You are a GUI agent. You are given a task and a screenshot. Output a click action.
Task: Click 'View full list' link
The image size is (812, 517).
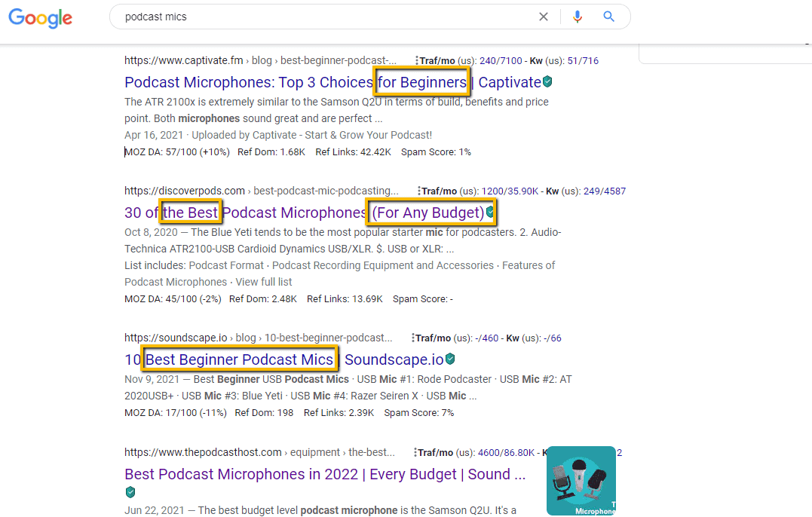[x=264, y=282]
